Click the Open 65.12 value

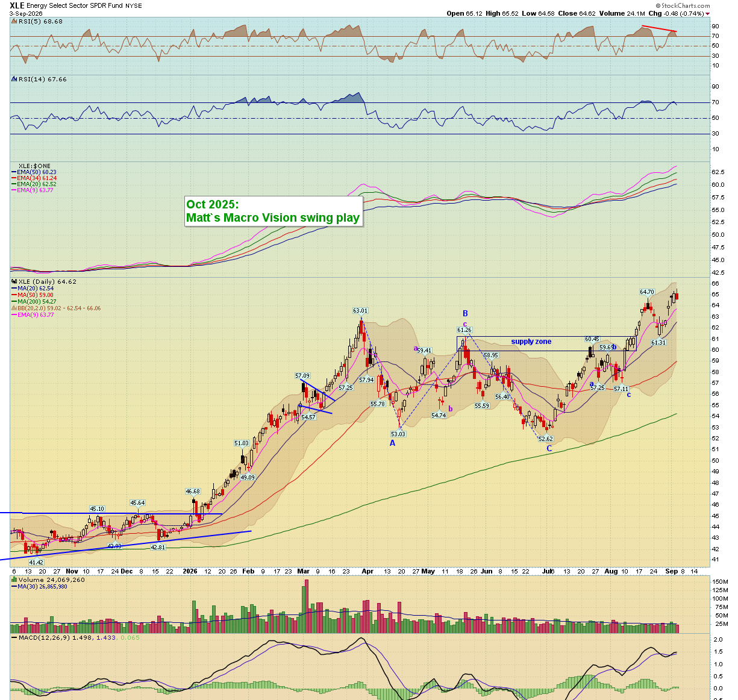pyautogui.click(x=464, y=13)
